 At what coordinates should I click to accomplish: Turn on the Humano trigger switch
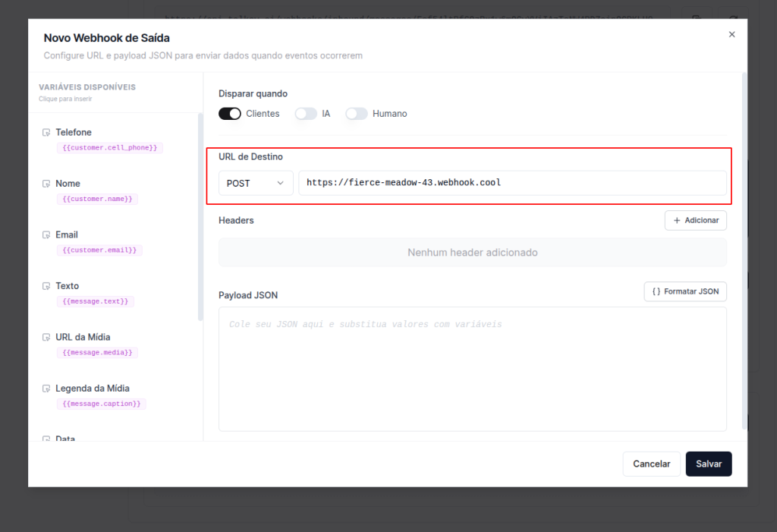click(x=357, y=114)
